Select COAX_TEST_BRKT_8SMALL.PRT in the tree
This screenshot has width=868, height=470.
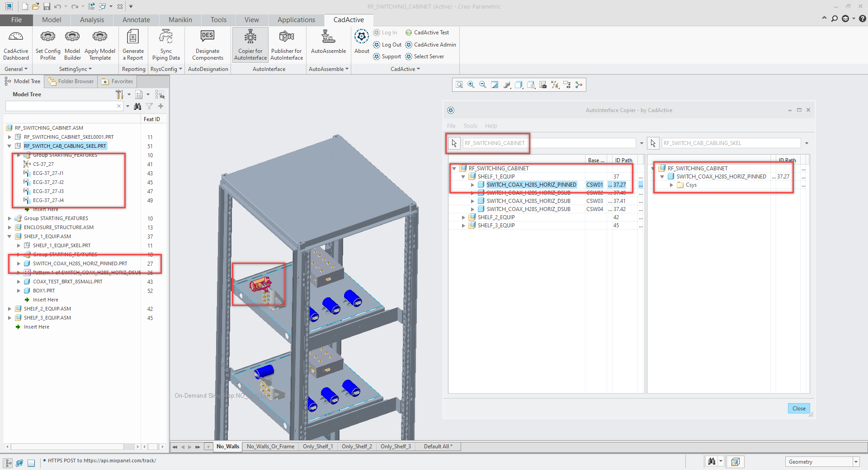pos(68,282)
